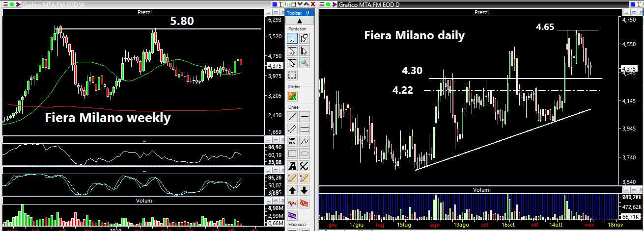
Task: Activate the magnifier zoom tool
Action: click(304, 63)
